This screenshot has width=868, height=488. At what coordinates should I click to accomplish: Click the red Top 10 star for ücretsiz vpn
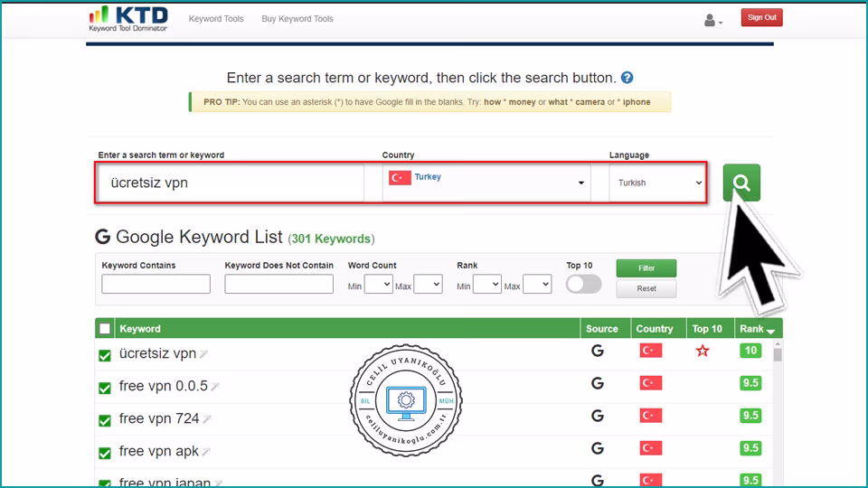click(x=703, y=351)
